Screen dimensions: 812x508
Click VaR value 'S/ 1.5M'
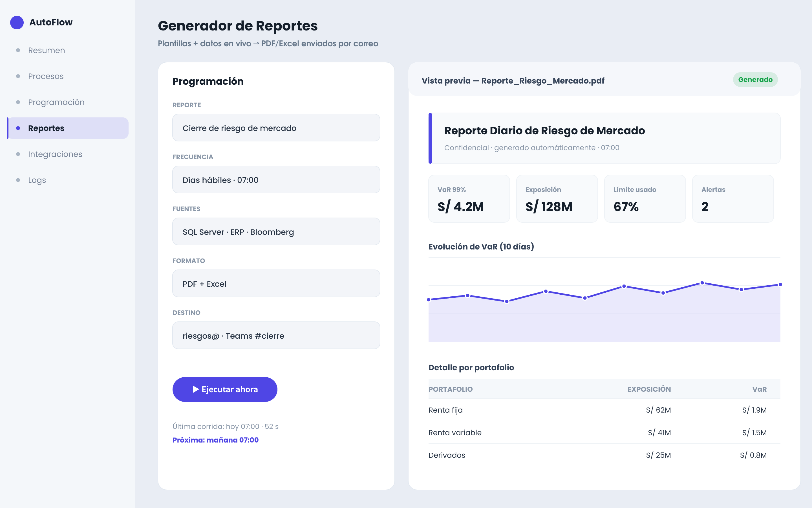coord(754,432)
